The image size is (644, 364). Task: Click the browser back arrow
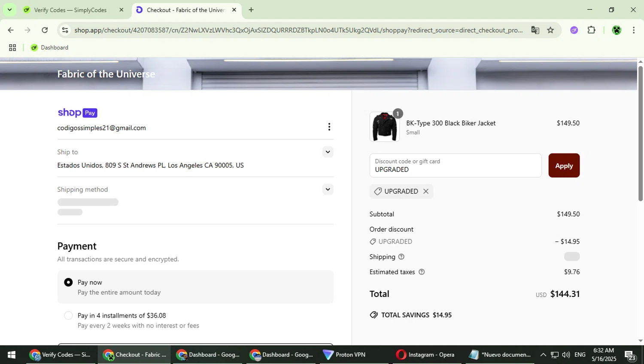coord(11,30)
